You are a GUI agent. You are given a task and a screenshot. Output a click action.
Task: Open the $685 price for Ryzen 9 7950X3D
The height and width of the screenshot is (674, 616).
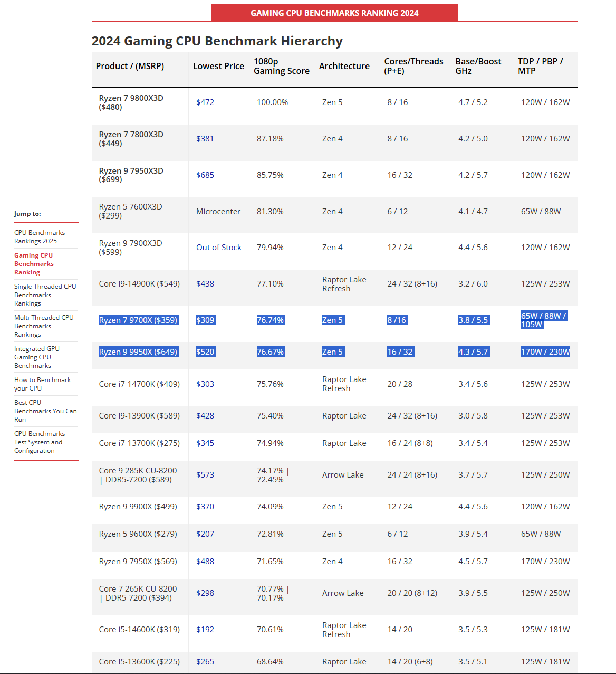205,175
